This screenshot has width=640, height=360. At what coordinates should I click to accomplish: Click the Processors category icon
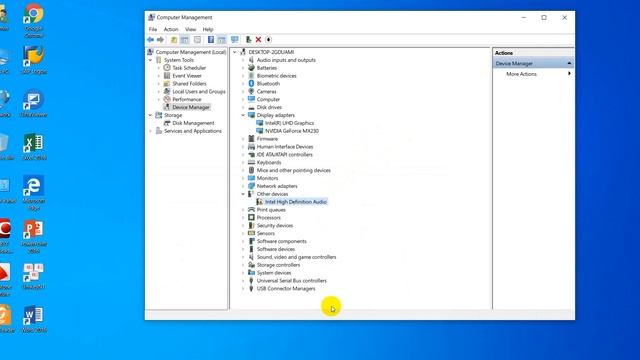click(x=251, y=218)
